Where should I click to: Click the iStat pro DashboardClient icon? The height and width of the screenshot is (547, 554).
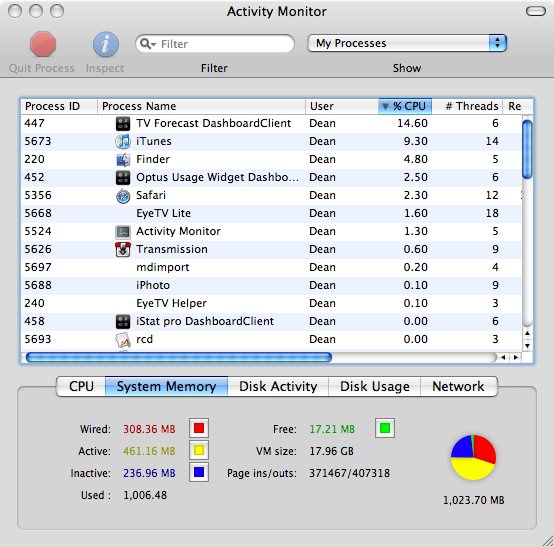(x=123, y=322)
